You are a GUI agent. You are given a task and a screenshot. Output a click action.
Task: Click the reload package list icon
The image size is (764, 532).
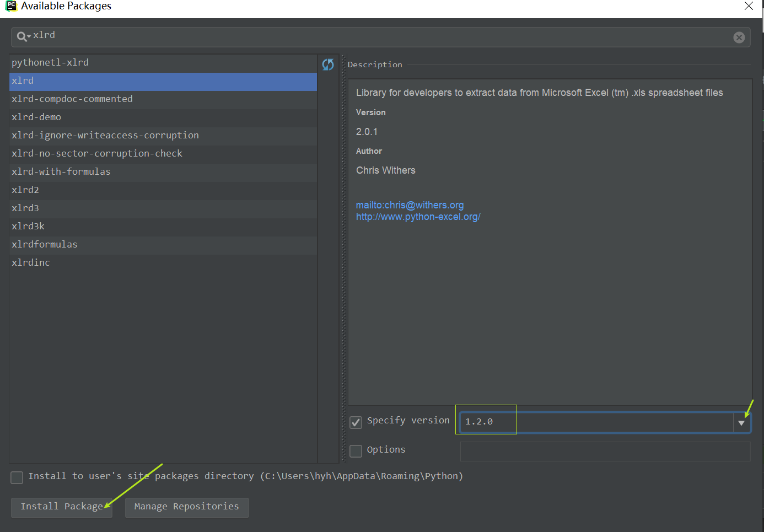[x=328, y=65]
